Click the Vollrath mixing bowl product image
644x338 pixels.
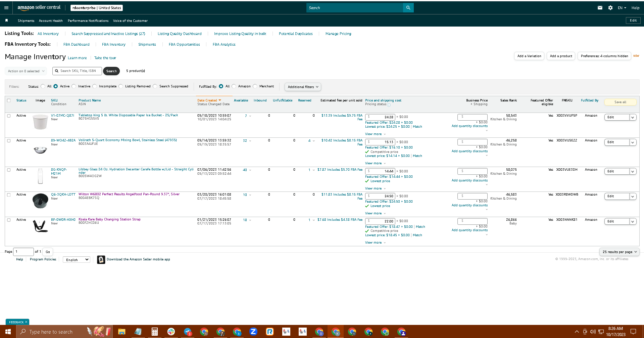click(40, 150)
